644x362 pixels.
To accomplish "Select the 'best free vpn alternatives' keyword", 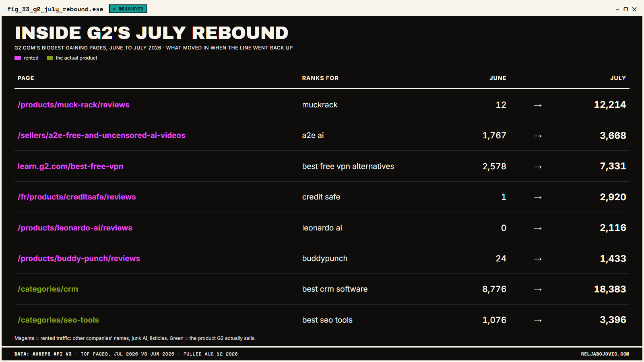I will (348, 166).
